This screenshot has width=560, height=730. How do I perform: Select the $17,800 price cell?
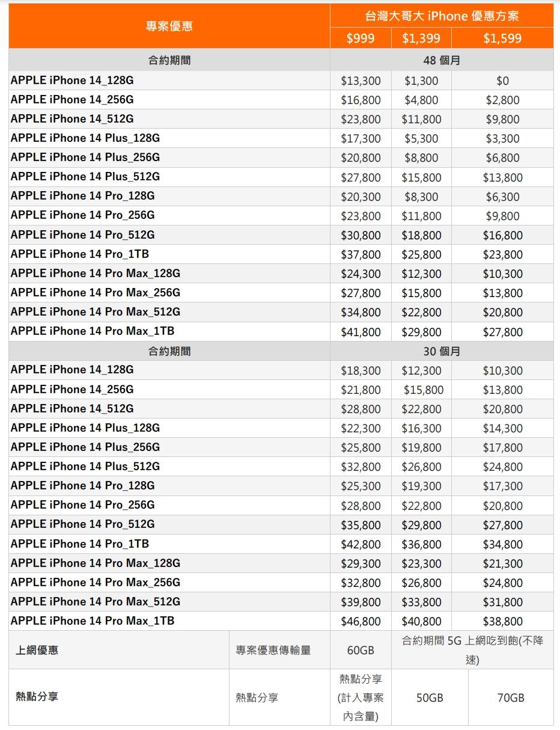click(502, 447)
